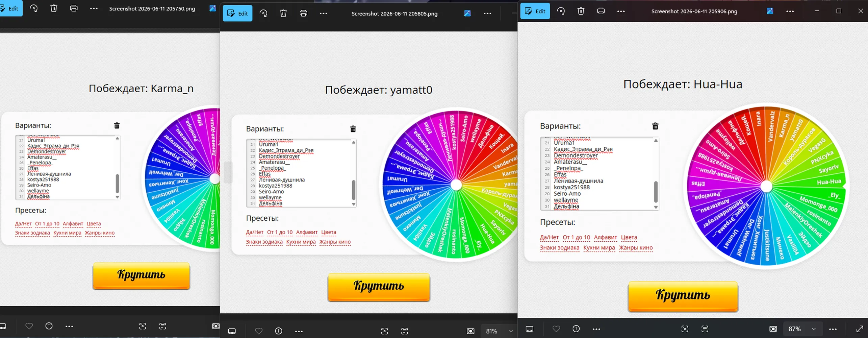This screenshot has width=868, height=338.
Task: Favorite the 205750.png photo with the heart
Action: click(x=29, y=326)
